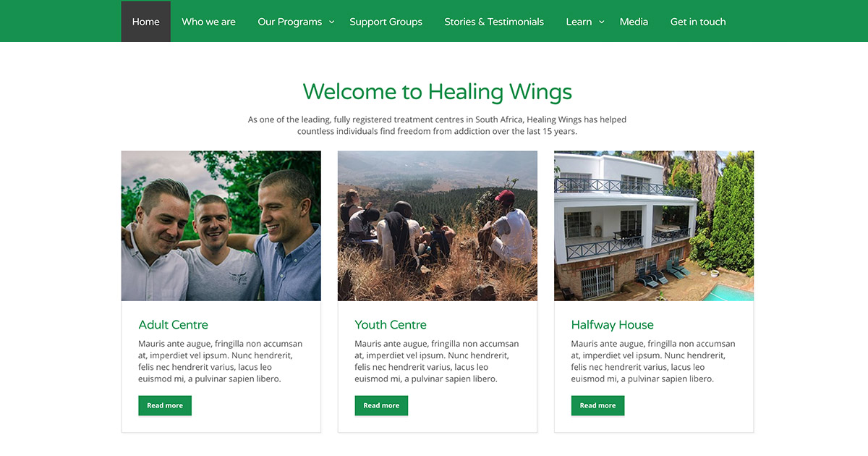Click the Adult Centre photo
The height and width of the screenshot is (456, 868).
[221, 225]
